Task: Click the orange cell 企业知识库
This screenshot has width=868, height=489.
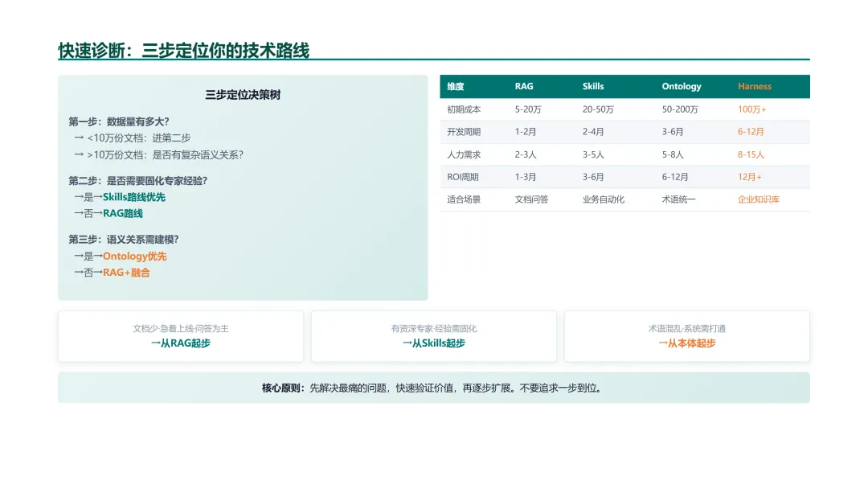Action: (759, 199)
